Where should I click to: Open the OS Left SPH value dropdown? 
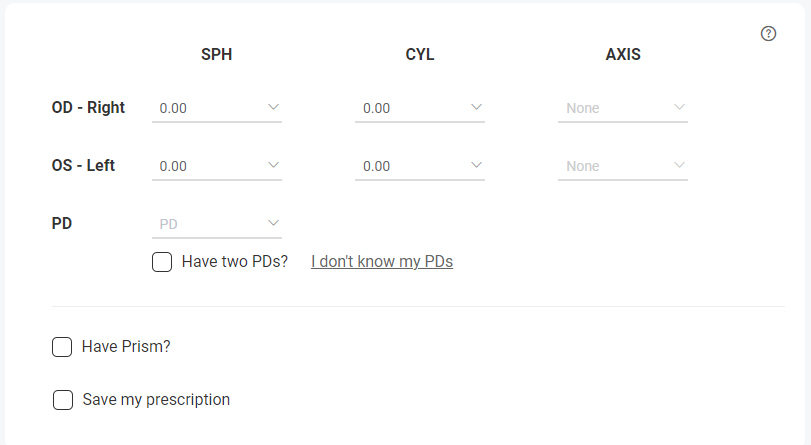pyautogui.click(x=217, y=166)
